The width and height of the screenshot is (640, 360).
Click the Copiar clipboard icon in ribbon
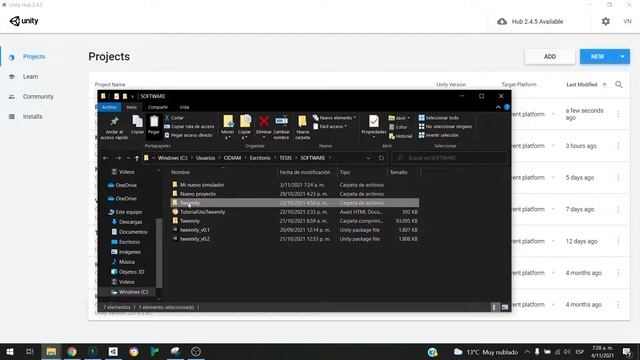137,124
